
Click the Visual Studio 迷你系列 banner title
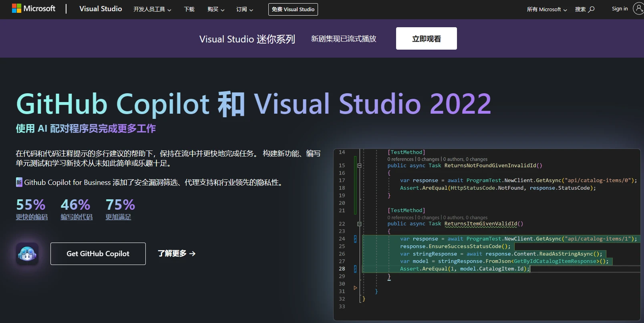click(x=247, y=39)
